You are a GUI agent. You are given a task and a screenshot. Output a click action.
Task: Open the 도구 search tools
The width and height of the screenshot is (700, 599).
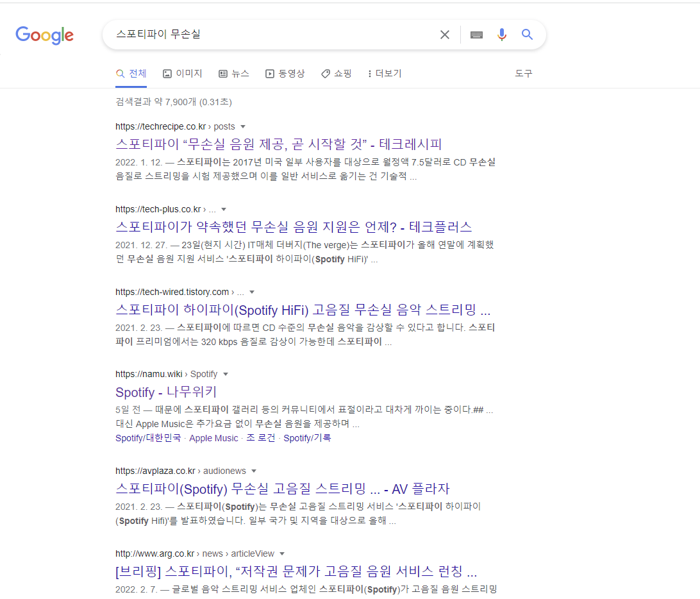(524, 73)
